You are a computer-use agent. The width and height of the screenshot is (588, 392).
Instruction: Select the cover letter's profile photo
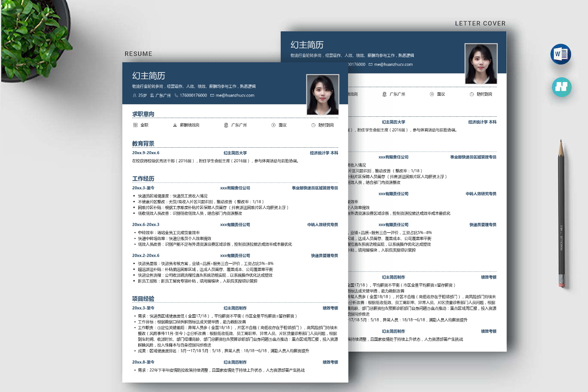click(x=481, y=64)
